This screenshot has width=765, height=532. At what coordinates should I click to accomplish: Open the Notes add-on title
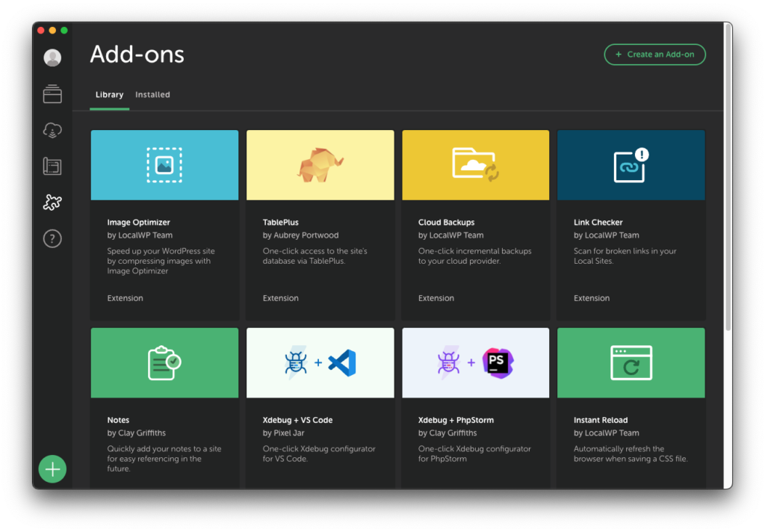pos(118,420)
